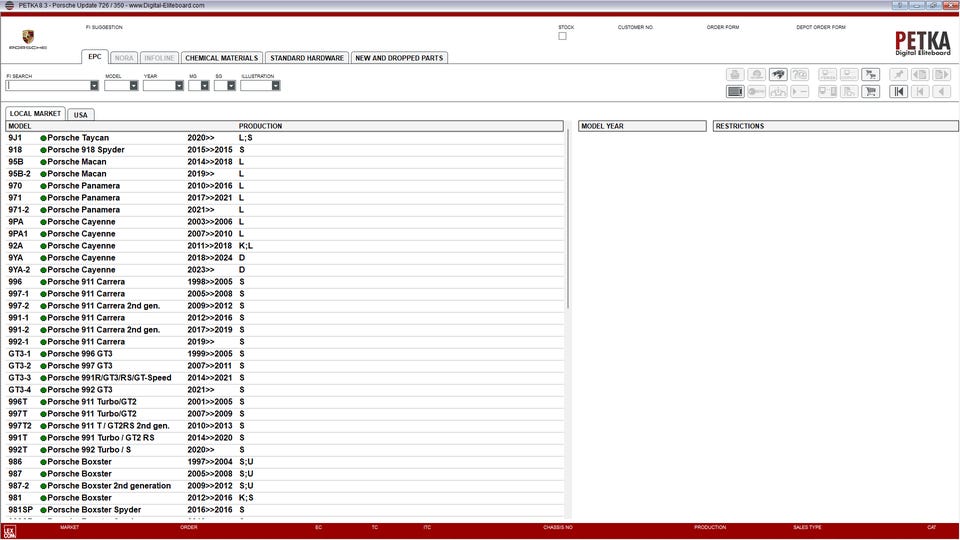960x540 pixels.
Task: Select the 992-1 Porsche 911 Carrera row
Action: 285,342
